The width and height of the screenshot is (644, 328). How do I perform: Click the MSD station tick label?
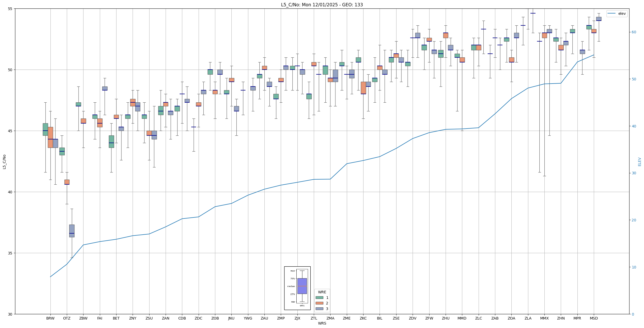[594, 318]
